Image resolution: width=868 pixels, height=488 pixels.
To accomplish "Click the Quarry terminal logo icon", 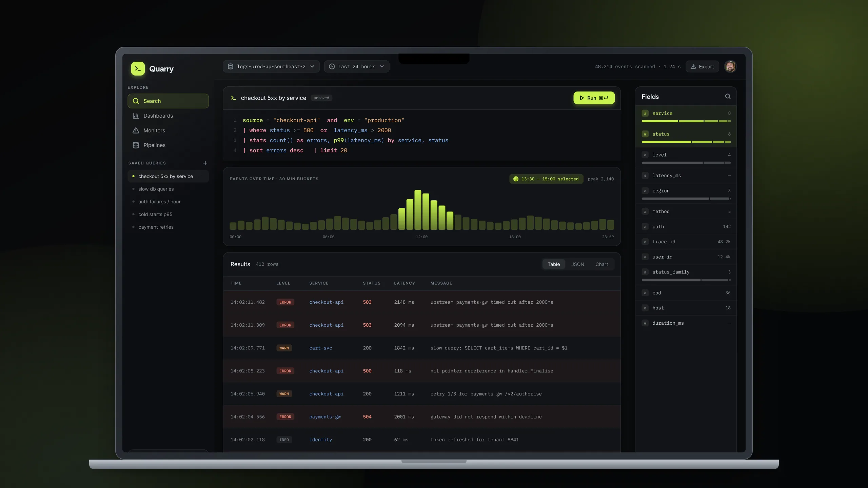I will (x=138, y=68).
